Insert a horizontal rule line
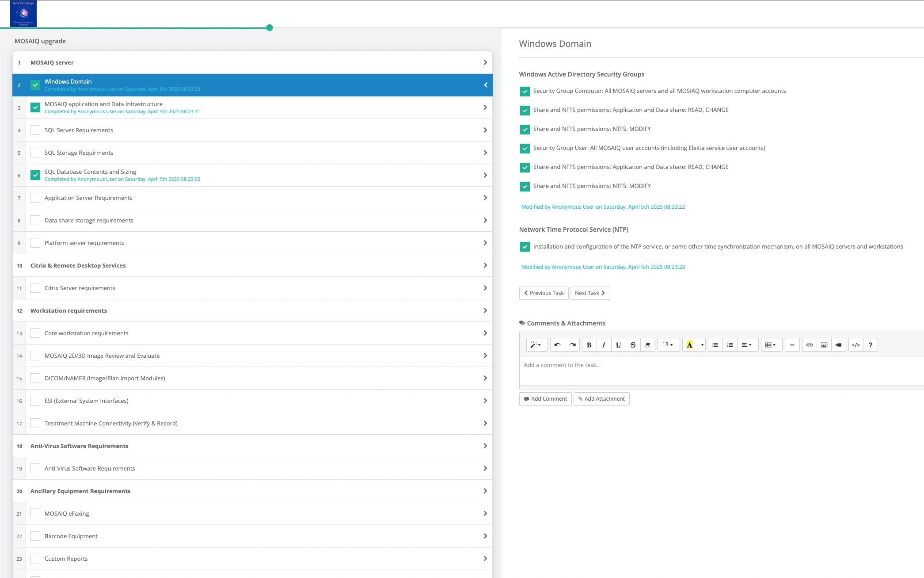Image resolution: width=924 pixels, height=578 pixels. (792, 345)
